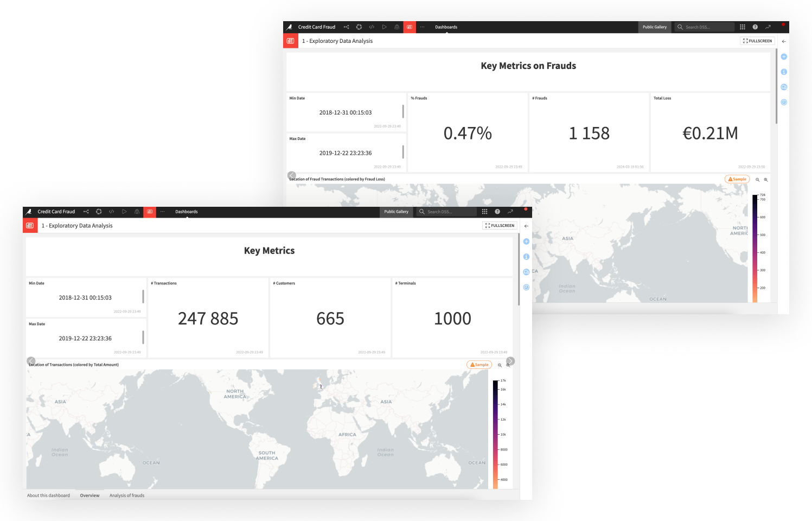812x521 pixels.
Task: Open the help question-mark icon in the front Key Metrics window
Action: tap(497, 212)
